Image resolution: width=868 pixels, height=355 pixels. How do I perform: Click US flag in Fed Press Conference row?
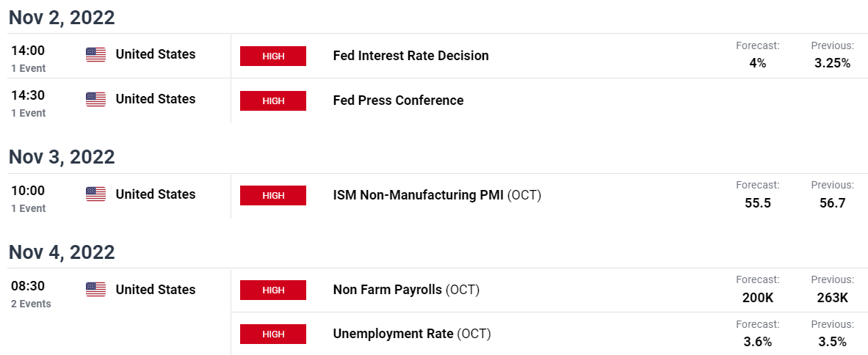tap(95, 100)
